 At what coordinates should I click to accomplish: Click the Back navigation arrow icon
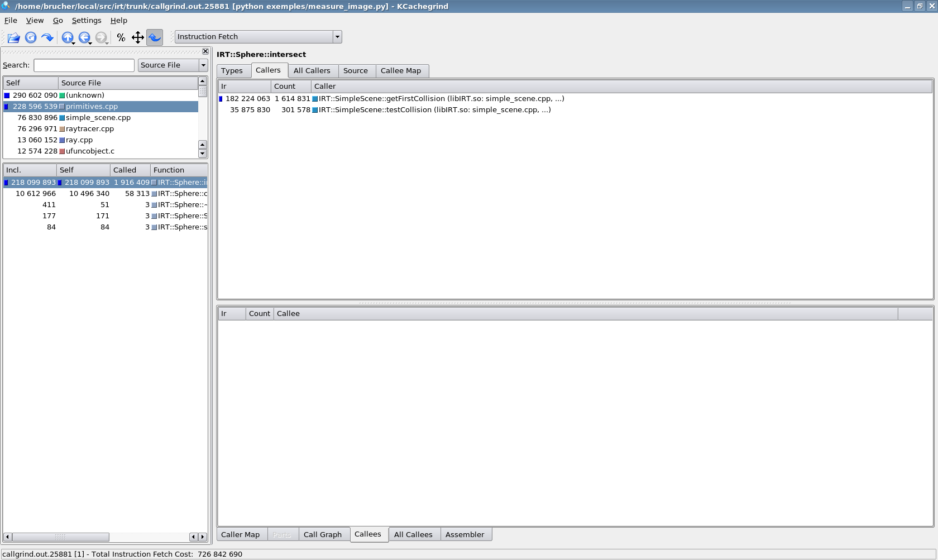84,37
